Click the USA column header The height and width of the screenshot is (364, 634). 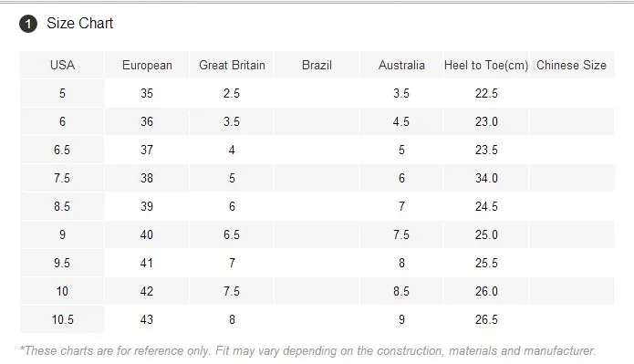(x=62, y=65)
